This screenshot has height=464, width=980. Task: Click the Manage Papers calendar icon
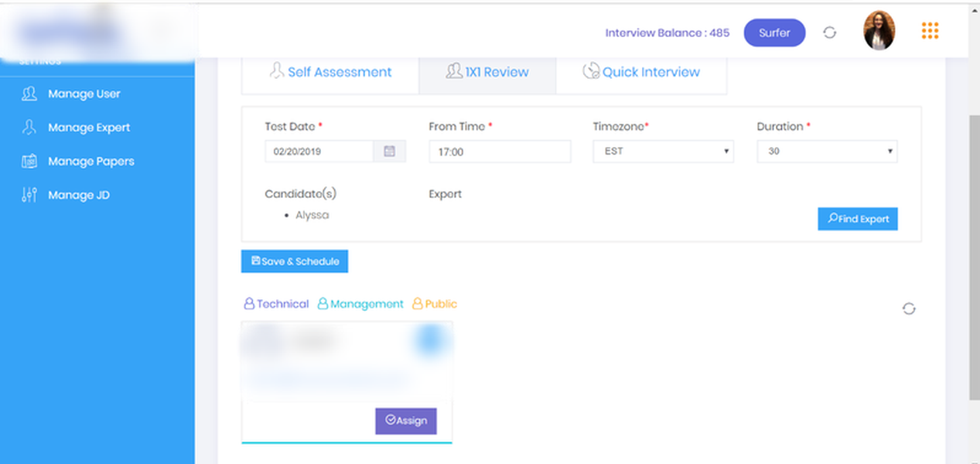coord(29,161)
